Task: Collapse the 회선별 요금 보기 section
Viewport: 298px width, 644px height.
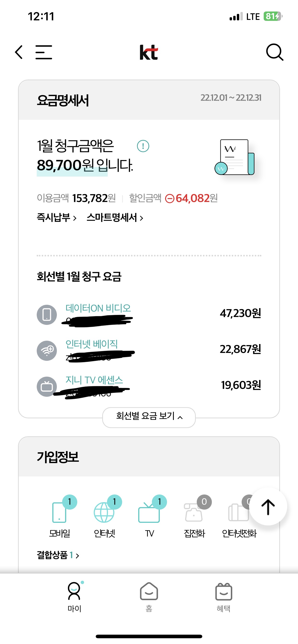Action: pyautogui.click(x=149, y=417)
